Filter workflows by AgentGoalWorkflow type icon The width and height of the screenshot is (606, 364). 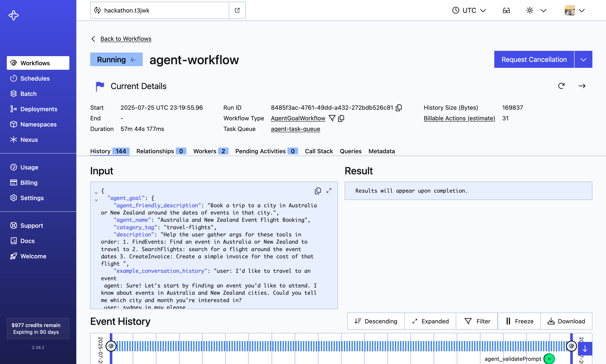pos(332,118)
